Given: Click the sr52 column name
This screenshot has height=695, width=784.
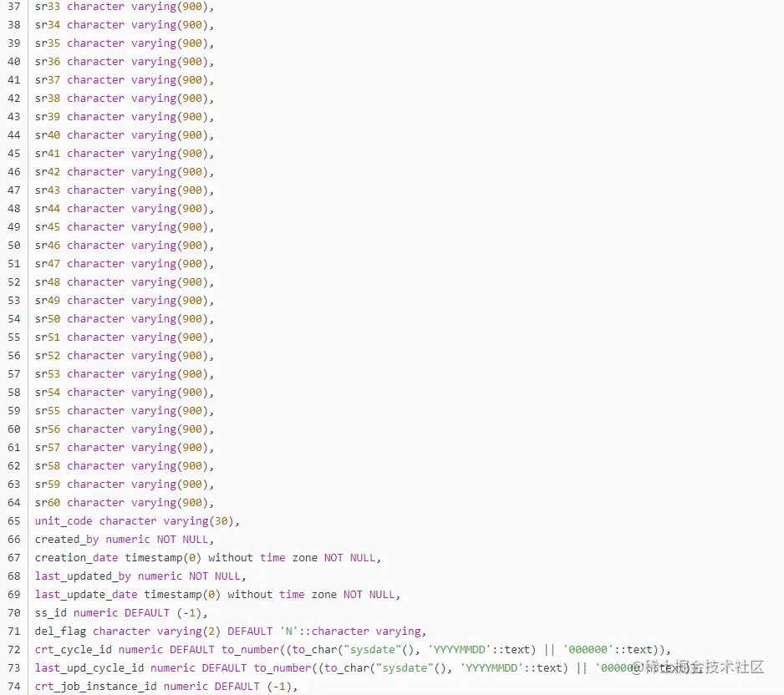Looking at the screenshot, I should tap(48, 356).
